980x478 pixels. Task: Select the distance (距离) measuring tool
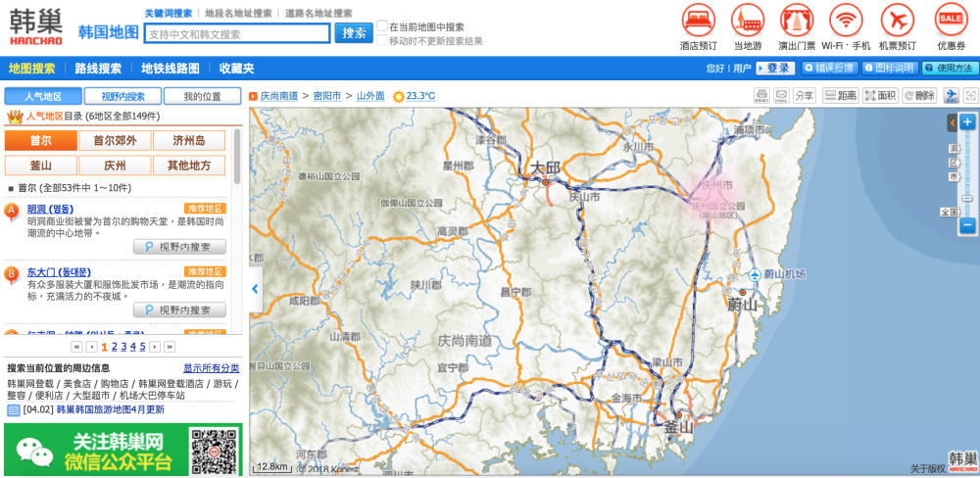click(x=840, y=96)
